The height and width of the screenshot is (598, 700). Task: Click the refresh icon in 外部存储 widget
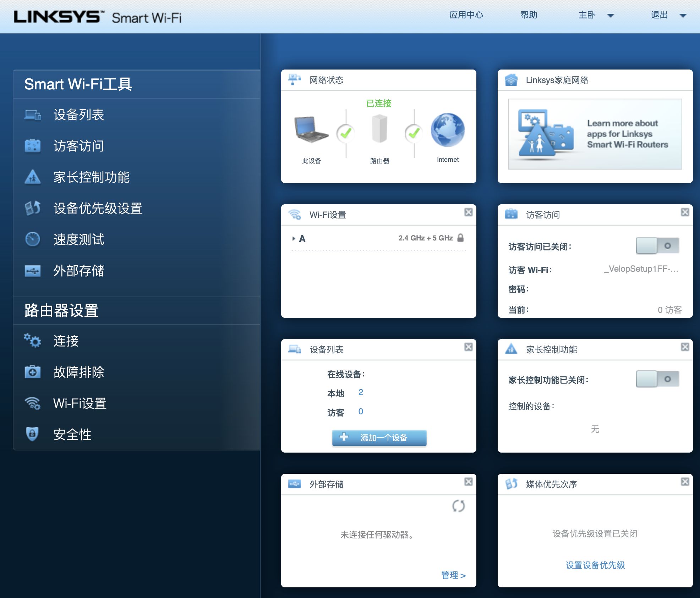tap(458, 506)
